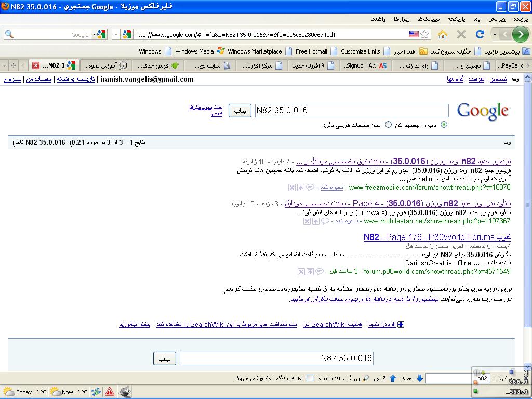This screenshot has width=532, height=399.
Task: Switch to the 'Signup | Aw' tab
Action: pyautogui.click(x=365, y=65)
